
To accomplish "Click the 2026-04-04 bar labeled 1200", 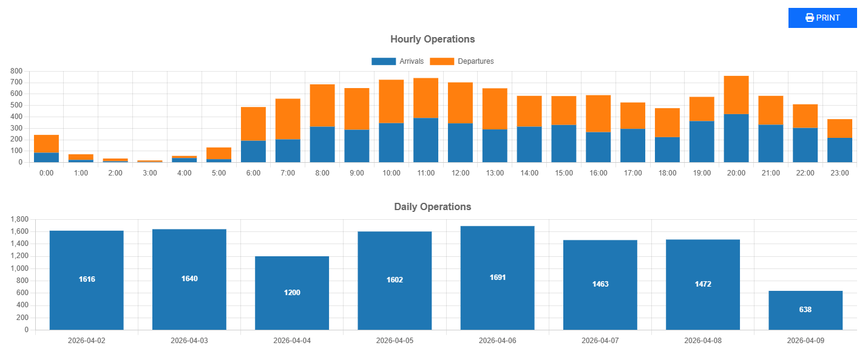I will coord(292,292).
